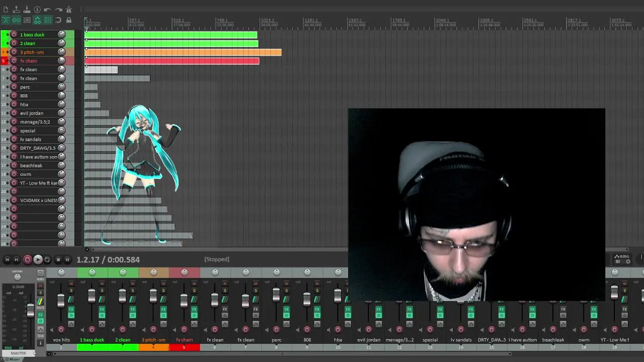
Task: Go to project start in transport
Action: [x=7, y=260]
